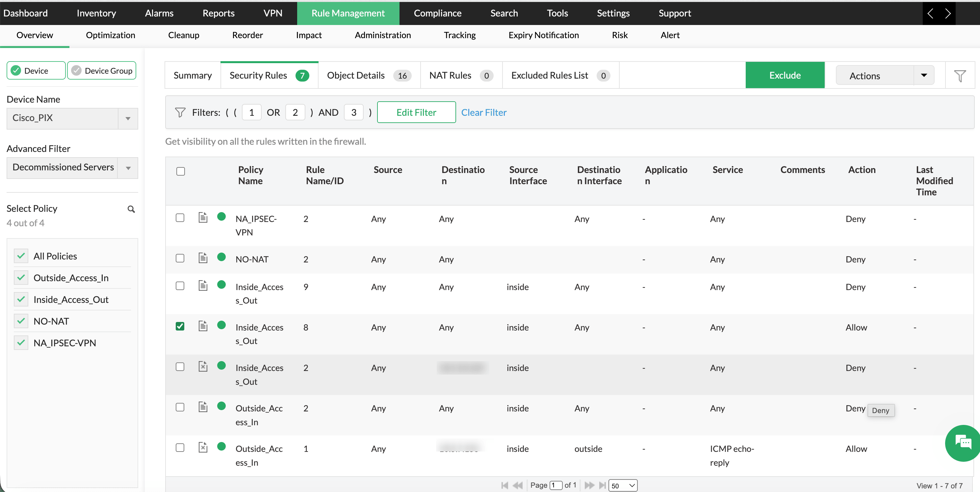Select the Device radio option
The image size is (980, 492).
coord(36,71)
